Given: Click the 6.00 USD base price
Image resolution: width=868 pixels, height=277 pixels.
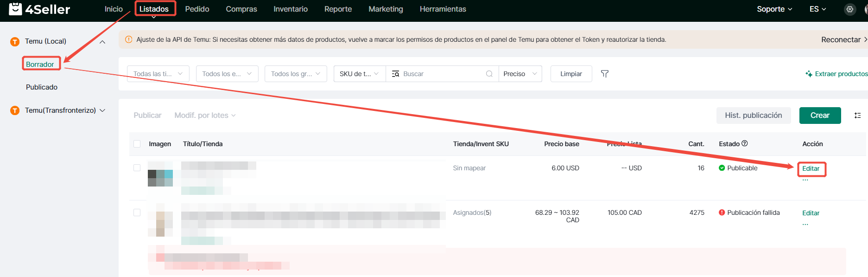Looking at the screenshot, I should tap(565, 168).
